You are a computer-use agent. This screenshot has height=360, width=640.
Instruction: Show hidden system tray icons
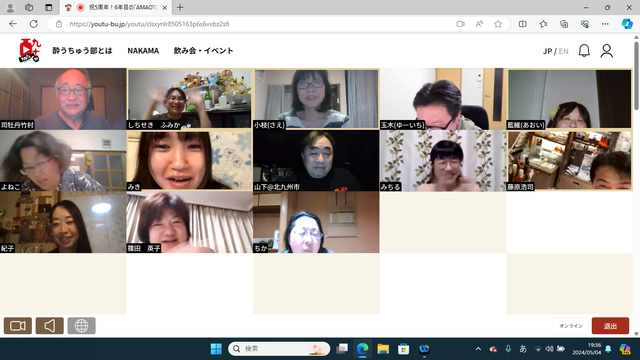478,349
